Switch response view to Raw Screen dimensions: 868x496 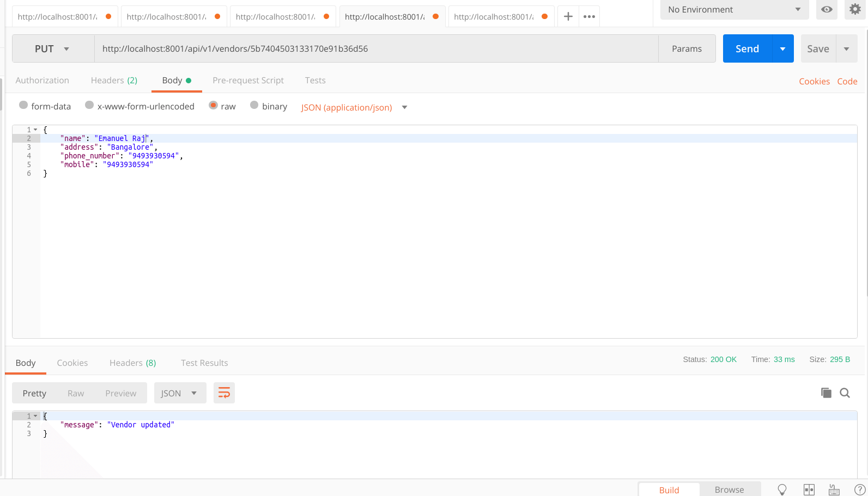76,393
